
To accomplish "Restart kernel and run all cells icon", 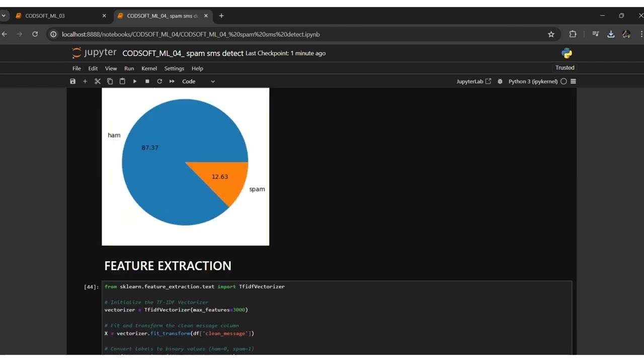I will click(172, 81).
